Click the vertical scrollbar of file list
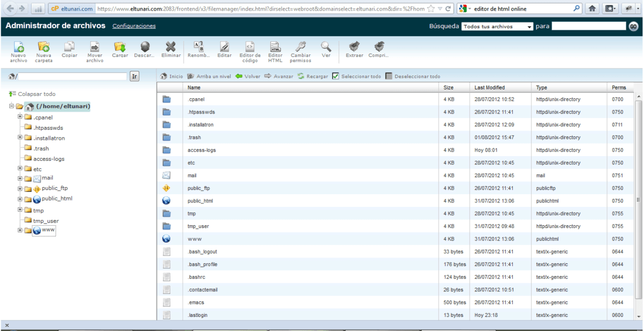The image size is (644, 331). click(639, 200)
